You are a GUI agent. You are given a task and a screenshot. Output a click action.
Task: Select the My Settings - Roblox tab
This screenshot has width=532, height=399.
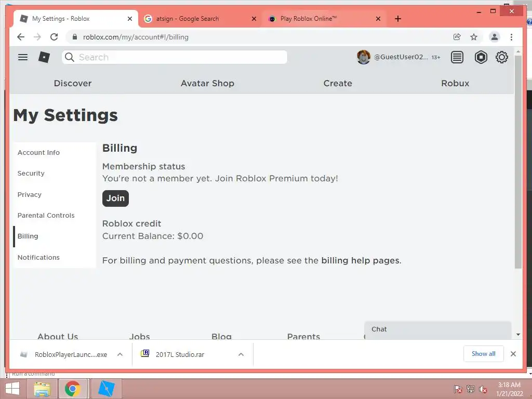point(76,19)
